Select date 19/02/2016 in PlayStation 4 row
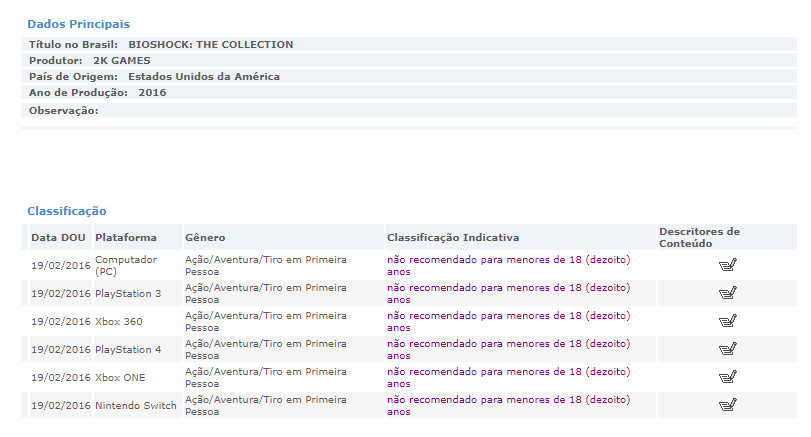Image resolution: width=811 pixels, height=437 pixels. 61,349
